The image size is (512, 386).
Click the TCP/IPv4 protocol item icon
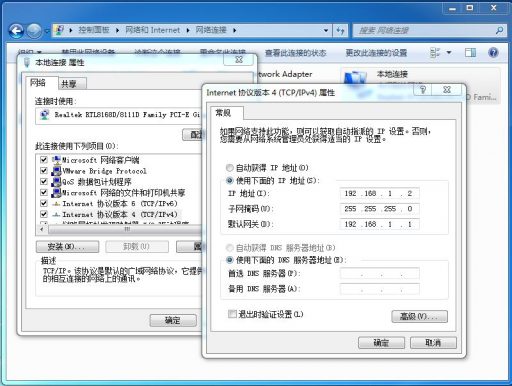pyautogui.click(x=57, y=214)
